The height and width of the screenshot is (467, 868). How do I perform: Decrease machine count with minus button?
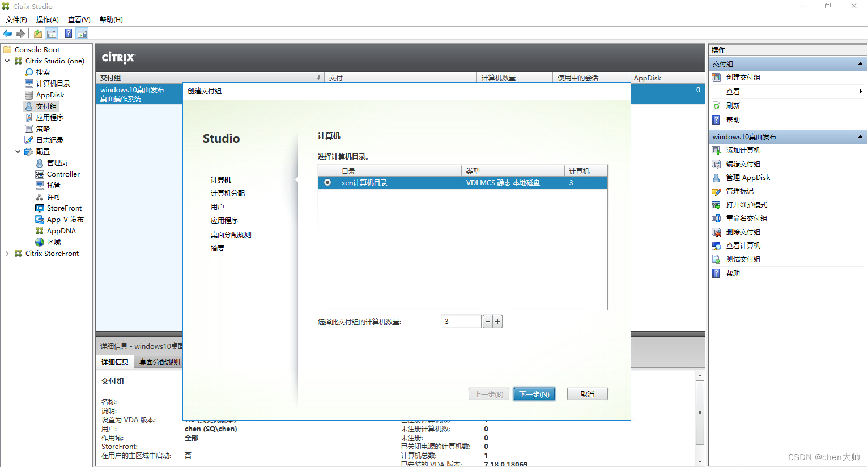pyautogui.click(x=487, y=322)
